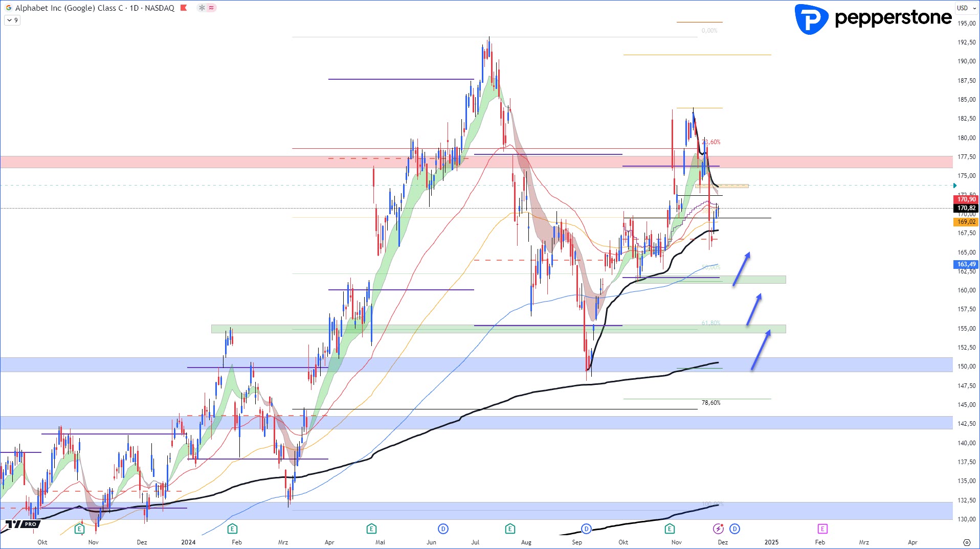Click the red flag icon beside NASDAQ
The width and height of the screenshot is (980, 549).
click(x=184, y=8)
